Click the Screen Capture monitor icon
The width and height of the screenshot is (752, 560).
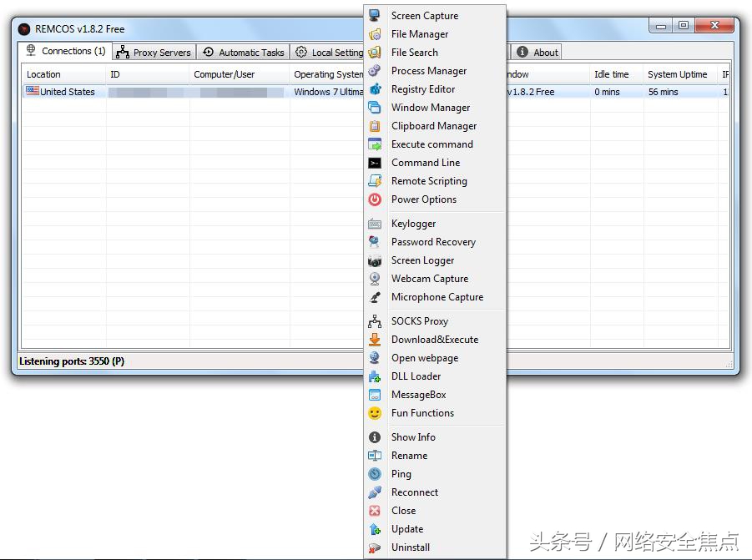[375, 15]
